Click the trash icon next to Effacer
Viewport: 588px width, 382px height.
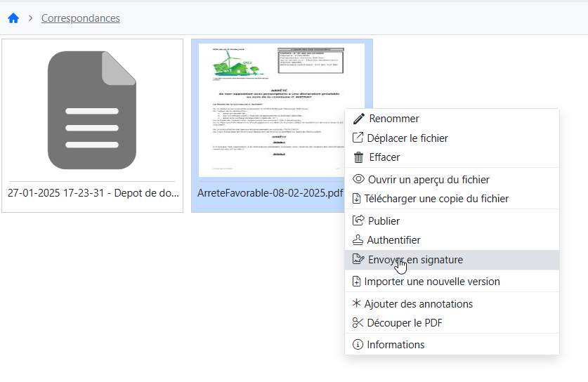[x=358, y=157]
